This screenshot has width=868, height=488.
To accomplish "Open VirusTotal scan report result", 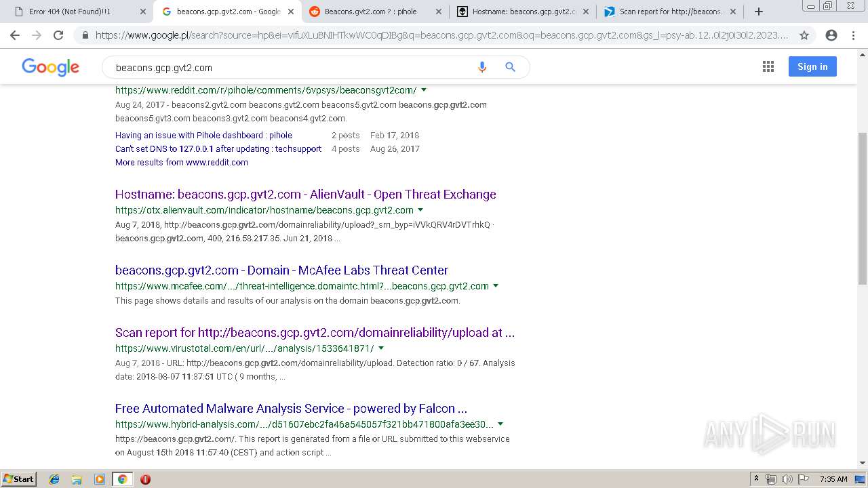I will tap(315, 333).
